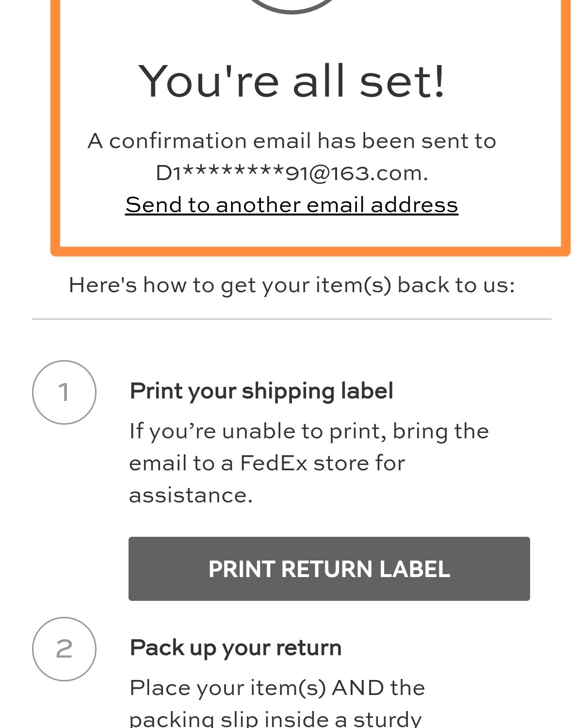Click the "You're all set!" heading

(291, 81)
